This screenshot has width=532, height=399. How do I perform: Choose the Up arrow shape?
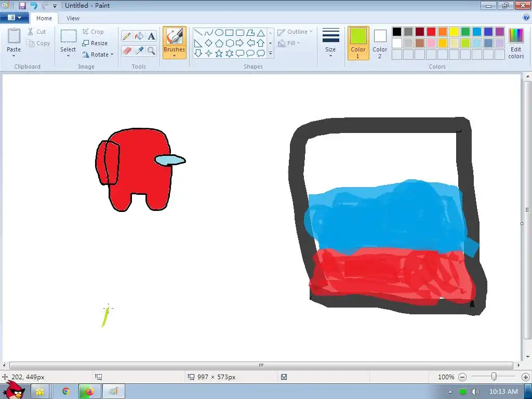point(261,43)
